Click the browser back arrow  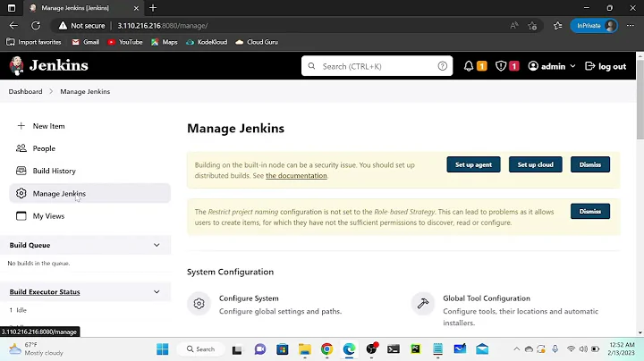coord(13,25)
